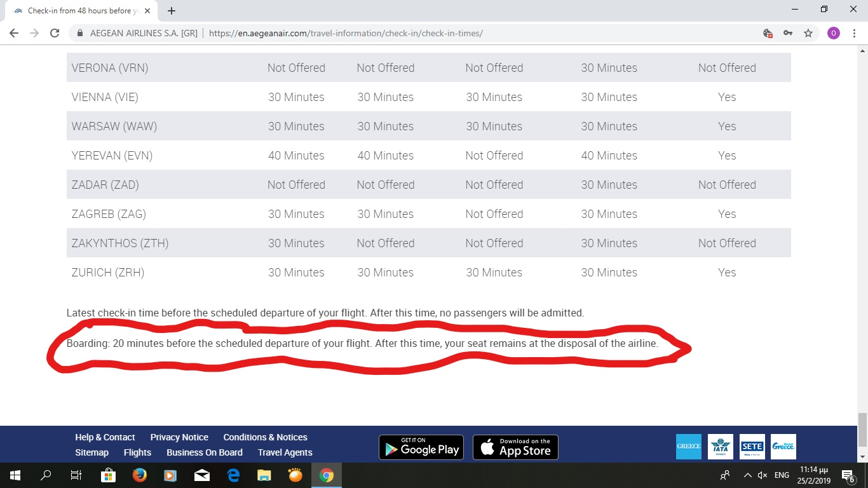Open saved passwords key icon
This screenshot has height=488, width=868.
coord(788,33)
